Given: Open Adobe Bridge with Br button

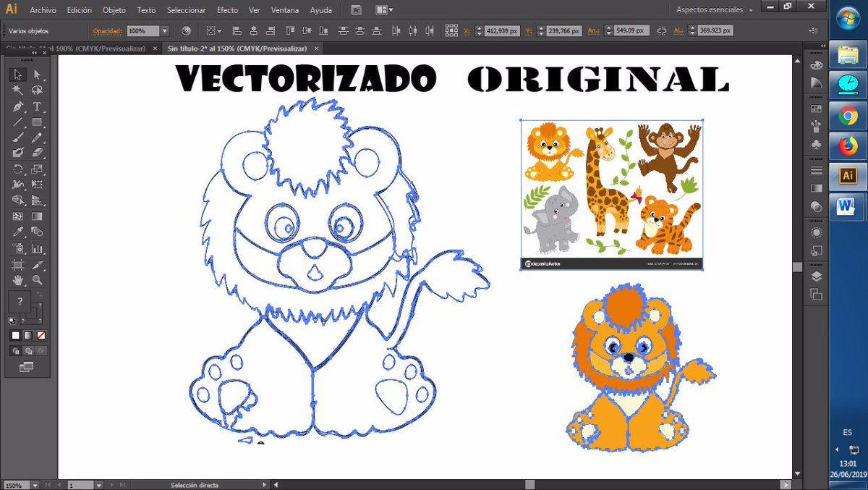Looking at the screenshot, I should 357,10.
